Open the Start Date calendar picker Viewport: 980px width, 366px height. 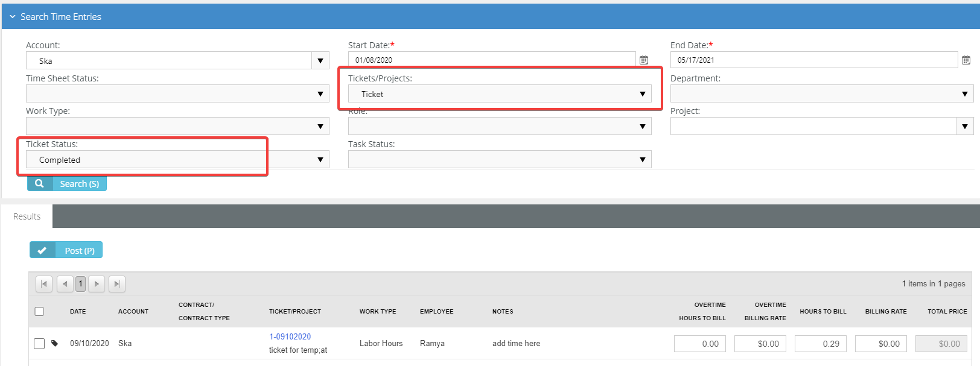644,60
